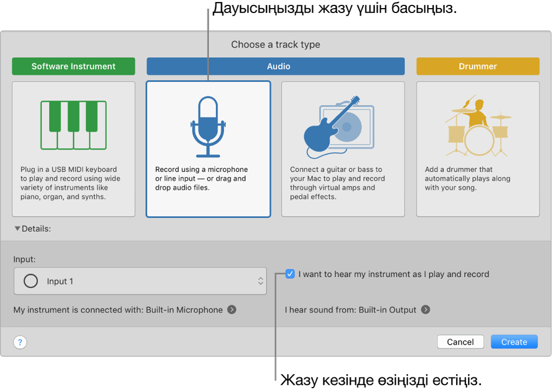Click the Input selector's up-down chevrons
Viewport: 553px width, 392px height.
pos(259,281)
